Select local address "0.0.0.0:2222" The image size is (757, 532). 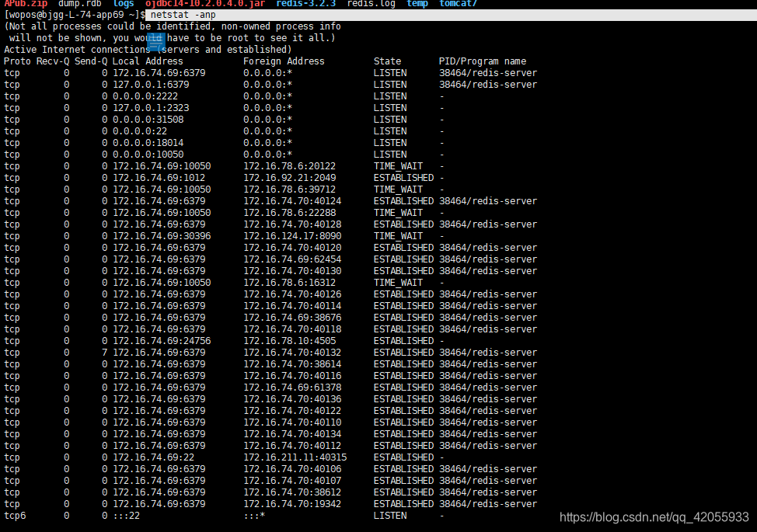point(145,96)
